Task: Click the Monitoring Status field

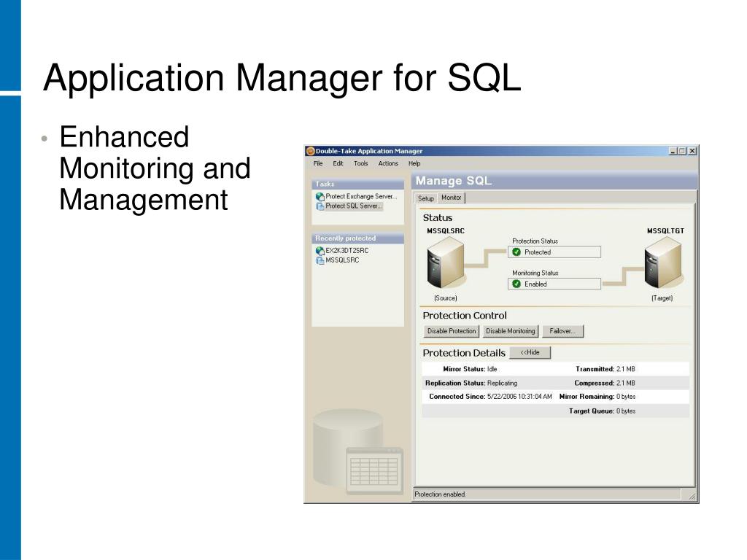Action: point(554,284)
